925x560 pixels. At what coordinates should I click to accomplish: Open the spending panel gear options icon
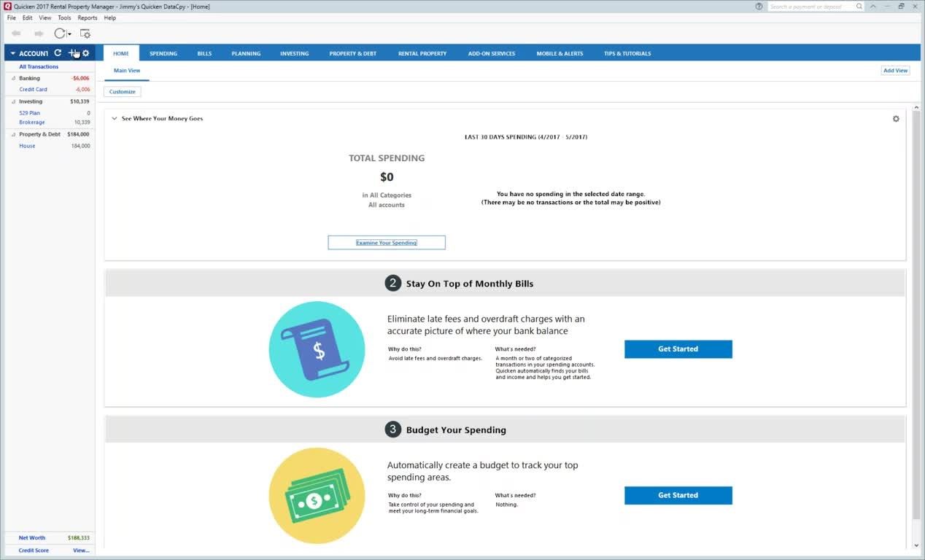896,119
